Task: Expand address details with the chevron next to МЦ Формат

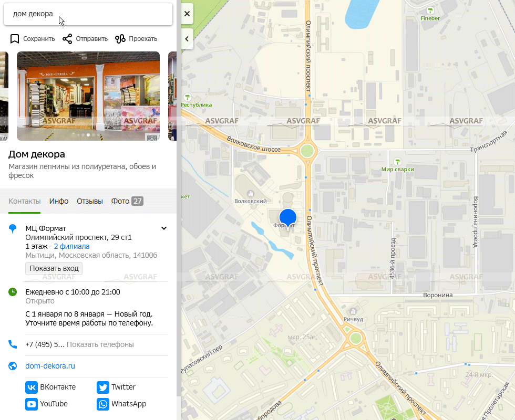Action: pos(164,228)
